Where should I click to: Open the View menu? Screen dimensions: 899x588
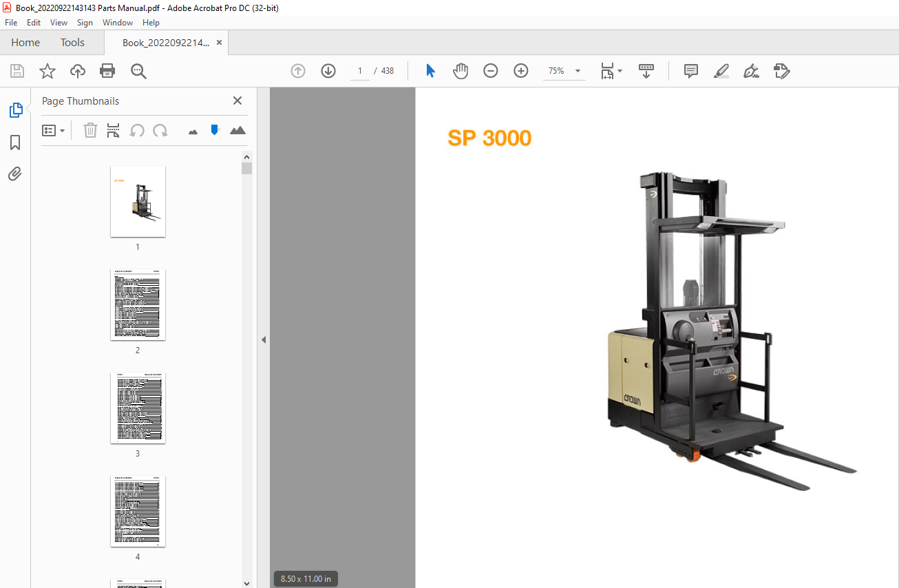point(59,23)
